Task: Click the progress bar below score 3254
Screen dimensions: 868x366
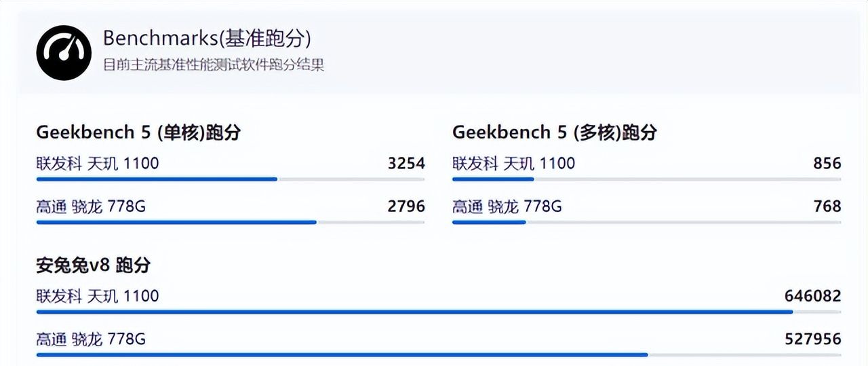Action: (x=231, y=179)
